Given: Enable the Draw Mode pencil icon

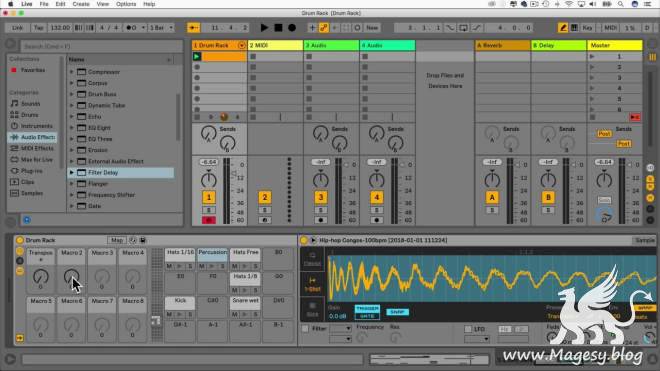Looking at the screenshot, I should tap(563, 28).
